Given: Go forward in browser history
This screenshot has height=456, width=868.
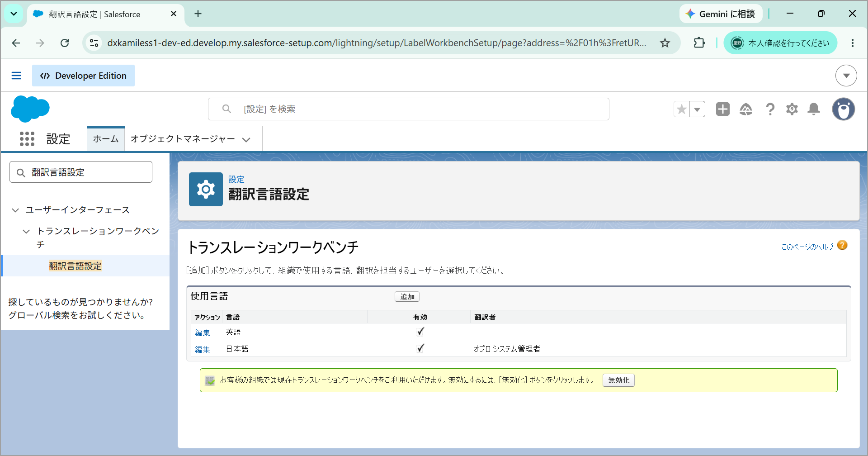Looking at the screenshot, I should pyautogui.click(x=40, y=43).
